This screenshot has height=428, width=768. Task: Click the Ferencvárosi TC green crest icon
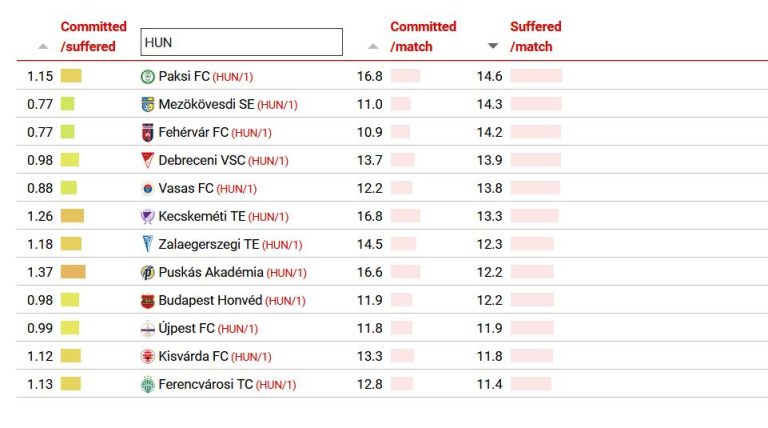147,384
